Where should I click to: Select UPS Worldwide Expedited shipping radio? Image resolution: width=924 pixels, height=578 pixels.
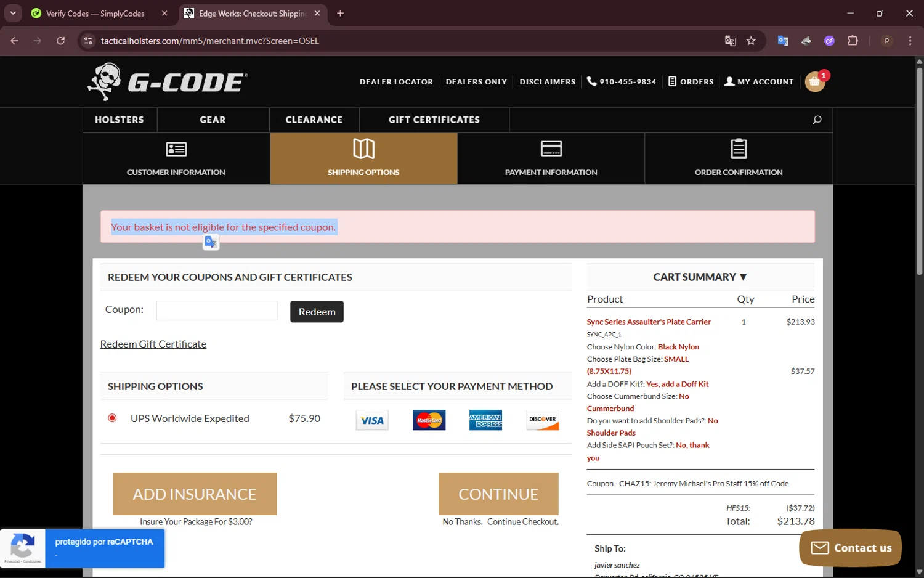(x=112, y=418)
